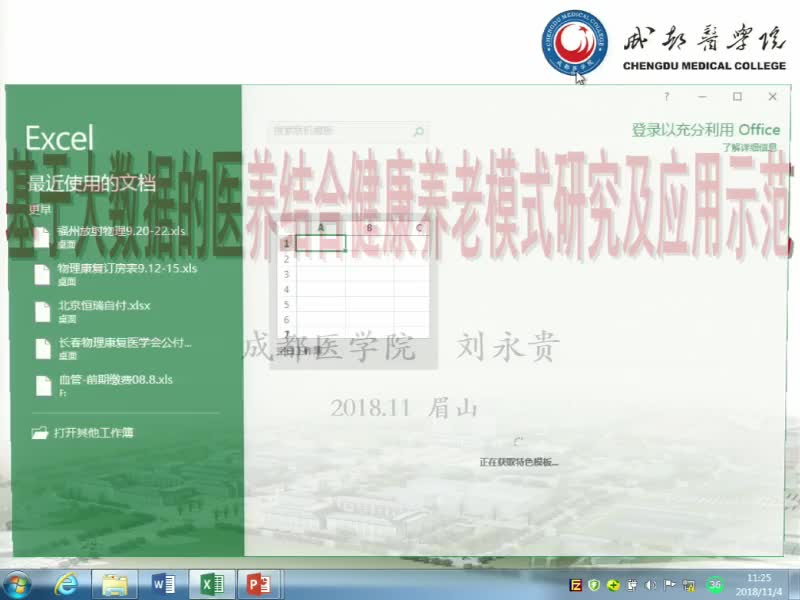Screen dimensions: 800x600
Task: Click the Excel taskbar button
Action: click(x=212, y=584)
